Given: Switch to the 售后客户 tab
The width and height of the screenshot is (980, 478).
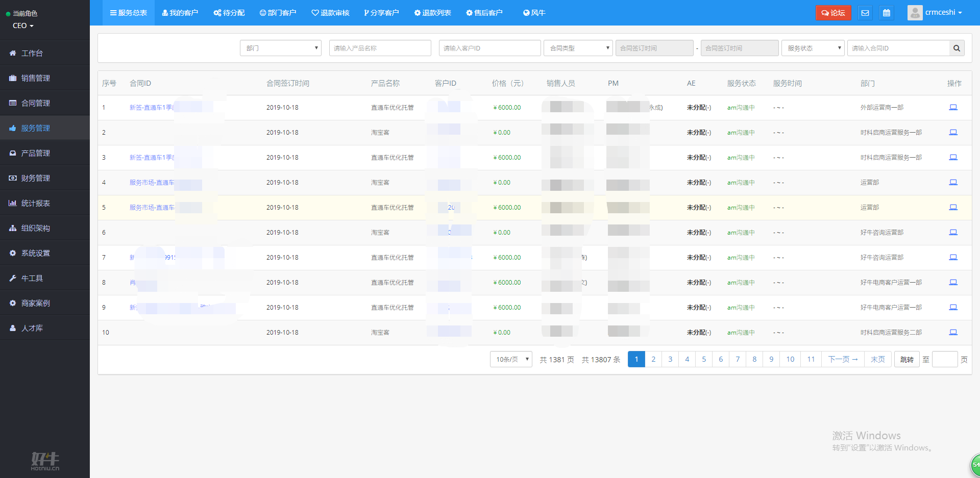Looking at the screenshot, I should (x=484, y=13).
